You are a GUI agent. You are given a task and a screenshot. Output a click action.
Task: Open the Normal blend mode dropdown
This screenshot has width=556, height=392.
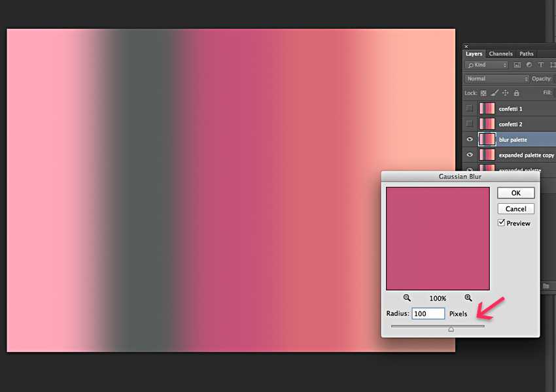[x=496, y=78]
